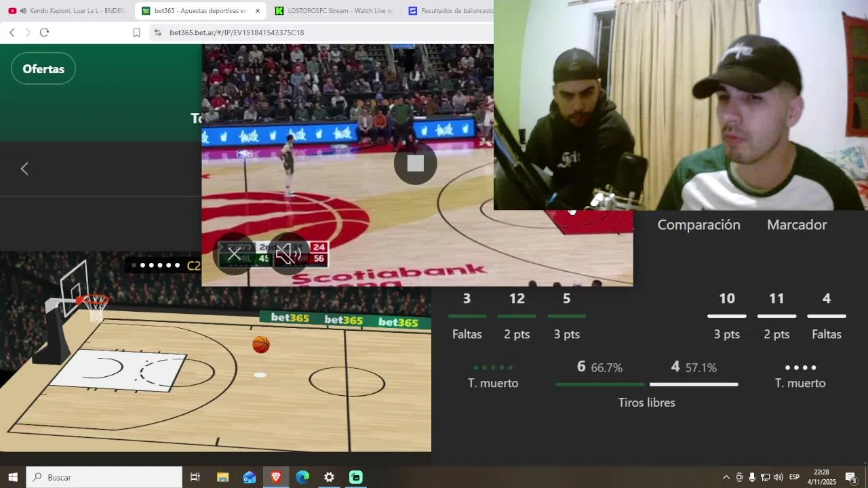
Task: Click the right team 2 pts value 11
Action: tap(776, 298)
